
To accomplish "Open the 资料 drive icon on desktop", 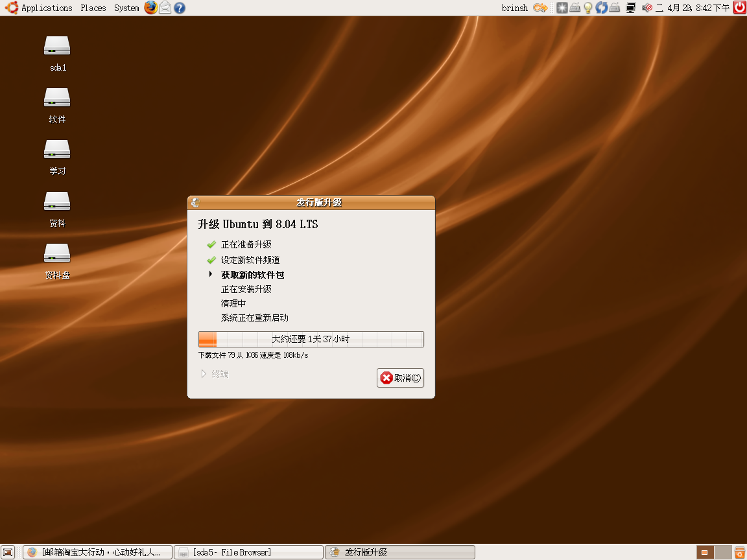I will point(57,201).
